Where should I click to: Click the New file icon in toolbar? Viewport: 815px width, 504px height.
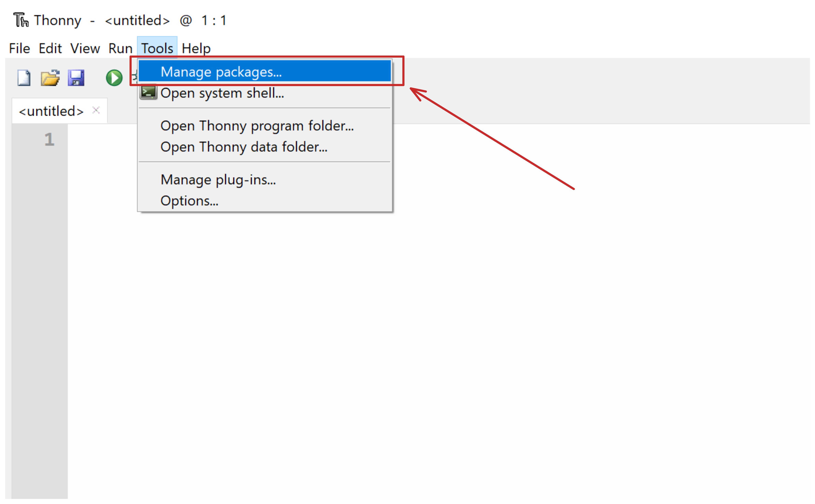(x=24, y=78)
